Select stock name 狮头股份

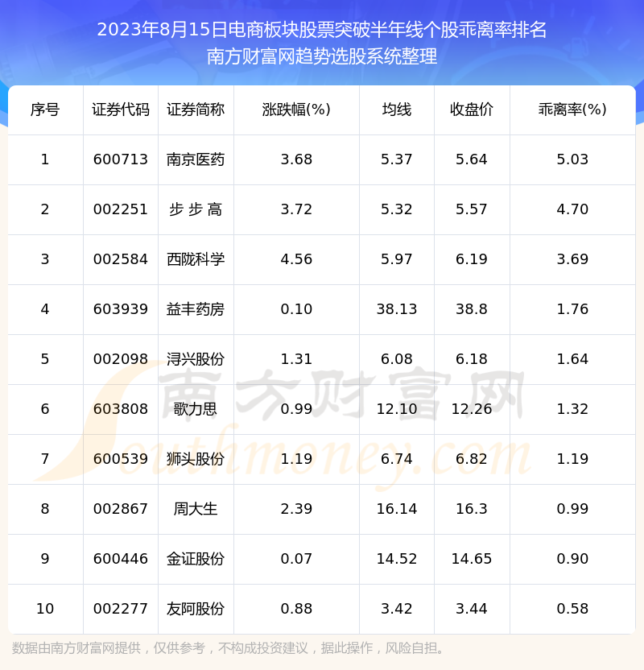coord(196,459)
